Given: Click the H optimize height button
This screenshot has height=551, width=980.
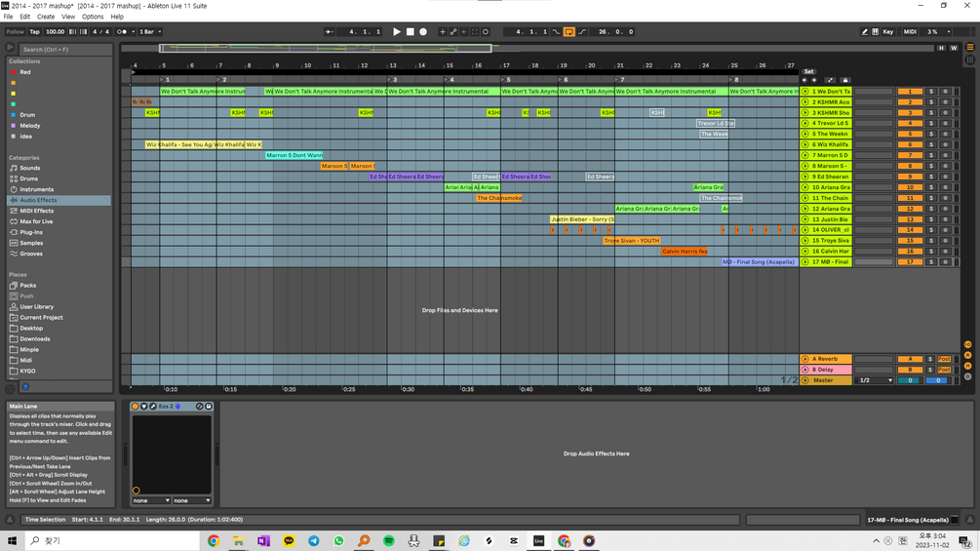Looking at the screenshot, I should 941,48.
